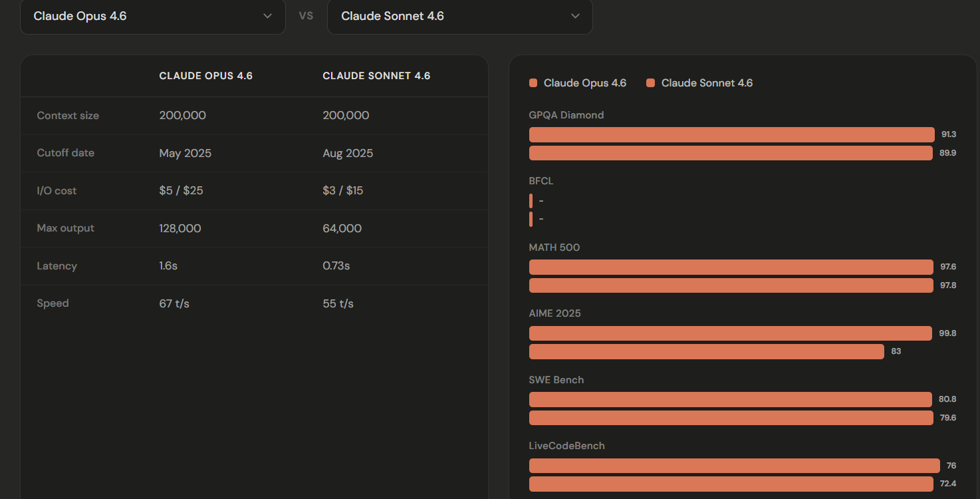980x499 pixels.
Task: Click the 'VS' label between the model selectors
Action: [x=306, y=16]
